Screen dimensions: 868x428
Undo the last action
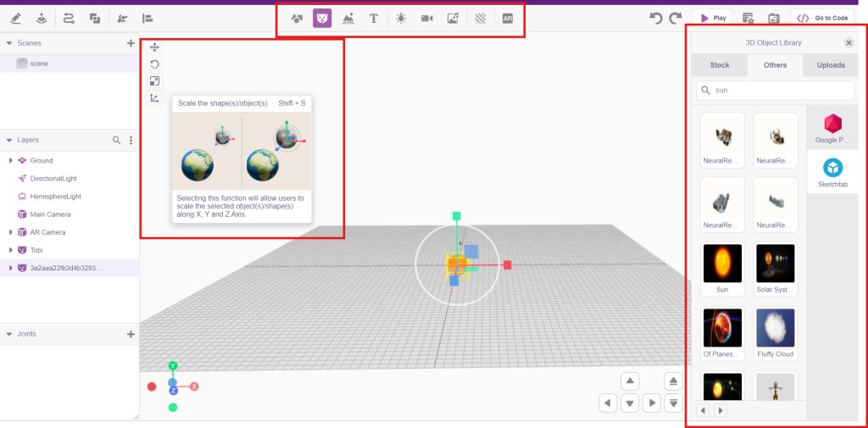tap(656, 18)
